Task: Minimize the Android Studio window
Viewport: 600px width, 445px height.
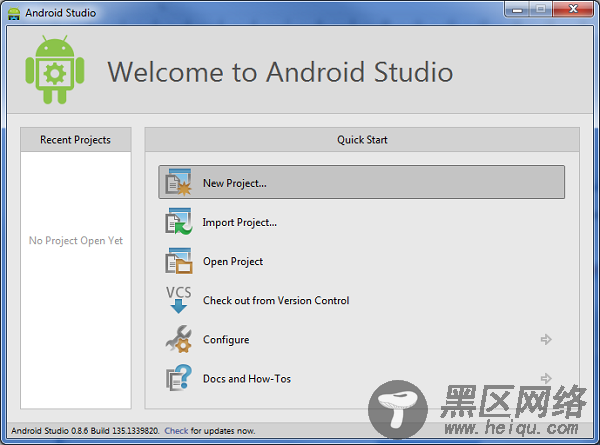Action: coord(517,9)
